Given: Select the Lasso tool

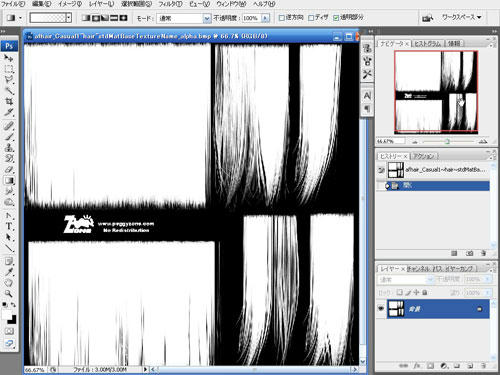Looking at the screenshot, I should click(x=9, y=80).
